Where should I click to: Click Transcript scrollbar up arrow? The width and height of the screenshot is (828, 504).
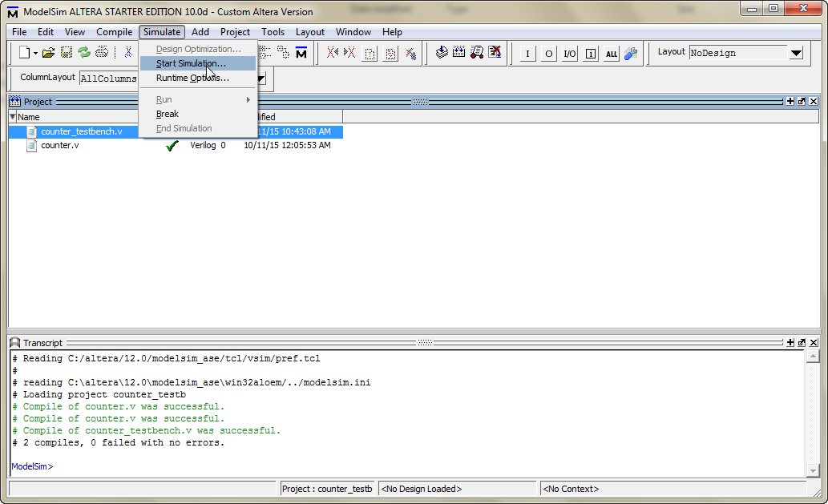pos(813,357)
